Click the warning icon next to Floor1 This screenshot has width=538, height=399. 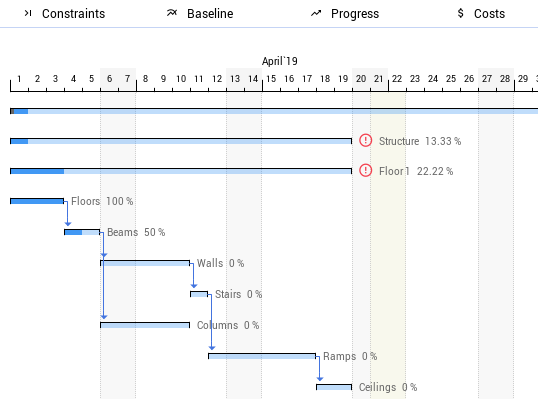tap(365, 170)
